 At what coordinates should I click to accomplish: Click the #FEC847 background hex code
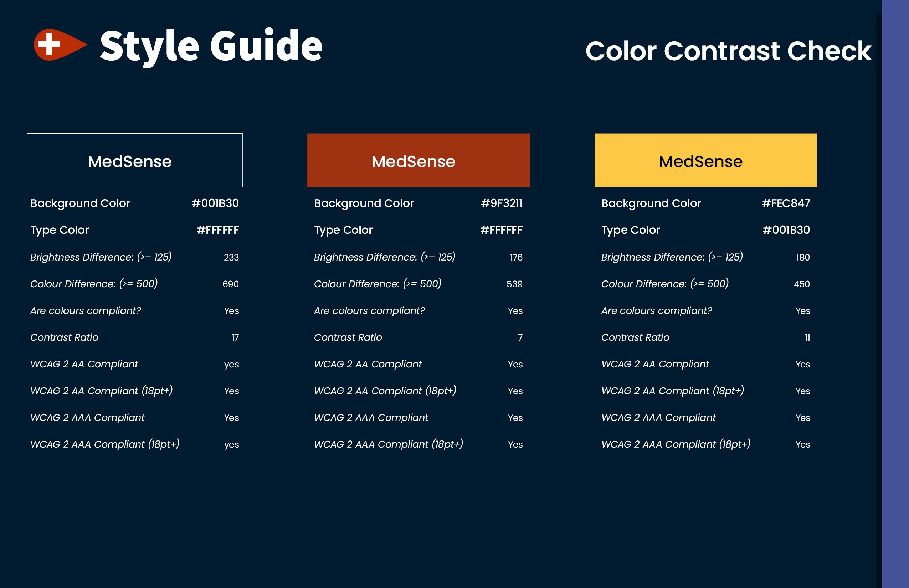click(x=786, y=203)
